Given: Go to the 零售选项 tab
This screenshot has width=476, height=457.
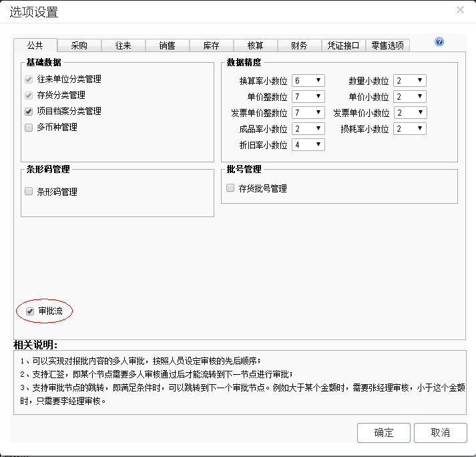Looking at the screenshot, I should [388, 45].
